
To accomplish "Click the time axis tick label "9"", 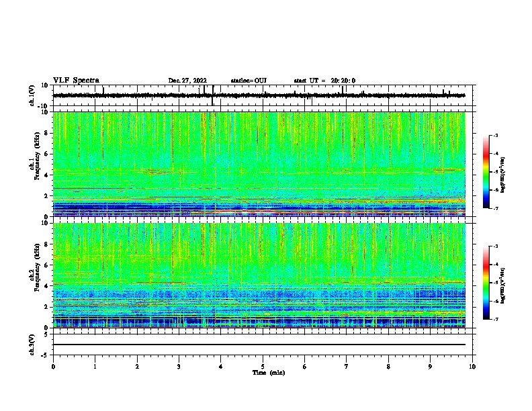I will (430, 367).
